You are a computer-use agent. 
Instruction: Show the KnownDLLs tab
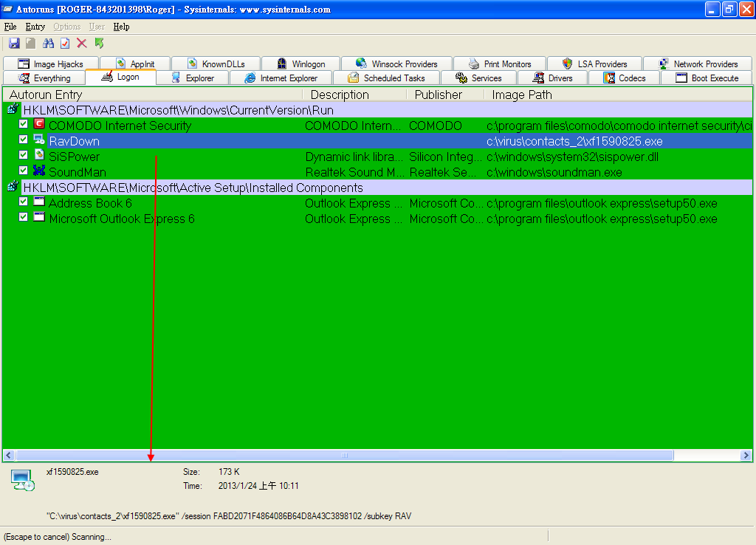pyautogui.click(x=216, y=64)
